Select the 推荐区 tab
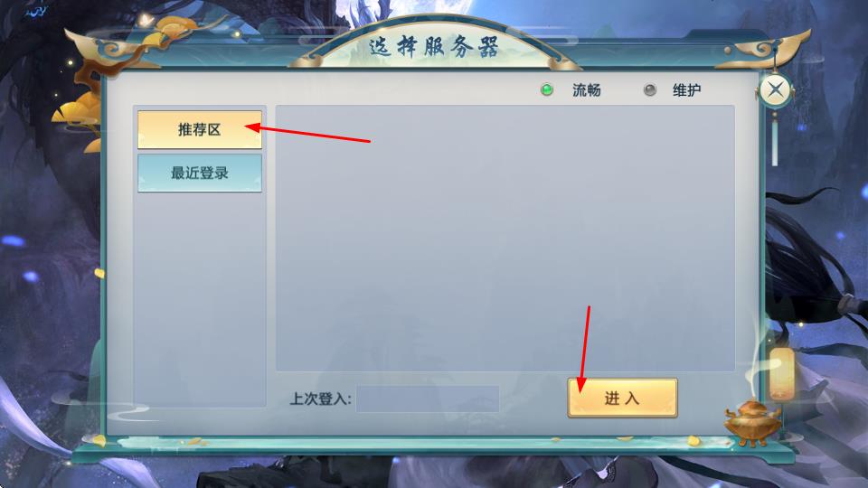This screenshot has width=868, height=488. coord(199,129)
